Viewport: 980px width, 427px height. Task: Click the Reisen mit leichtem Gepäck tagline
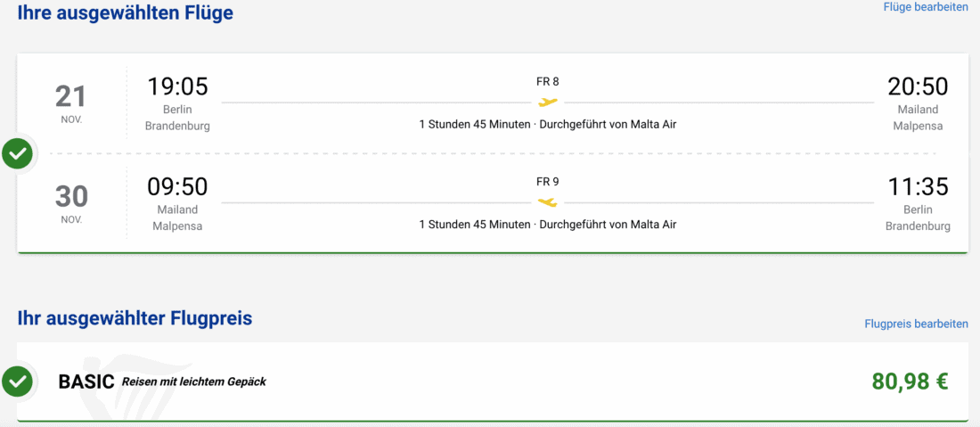point(194,382)
